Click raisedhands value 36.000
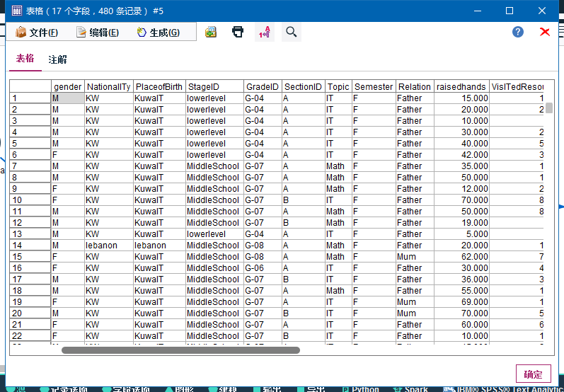The width and height of the screenshot is (564, 392). [461, 279]
